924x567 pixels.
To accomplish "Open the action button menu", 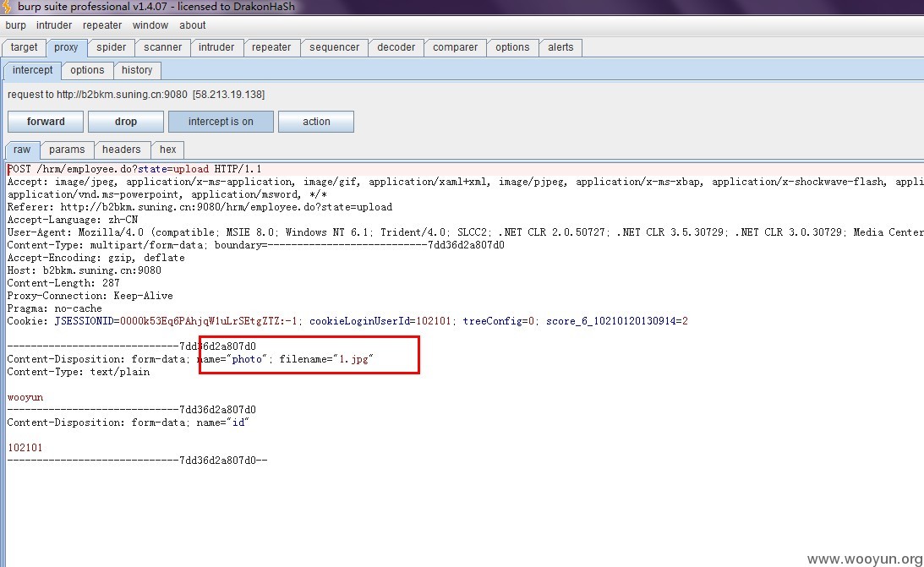I will pyautogui.click(x=316, y=122).
